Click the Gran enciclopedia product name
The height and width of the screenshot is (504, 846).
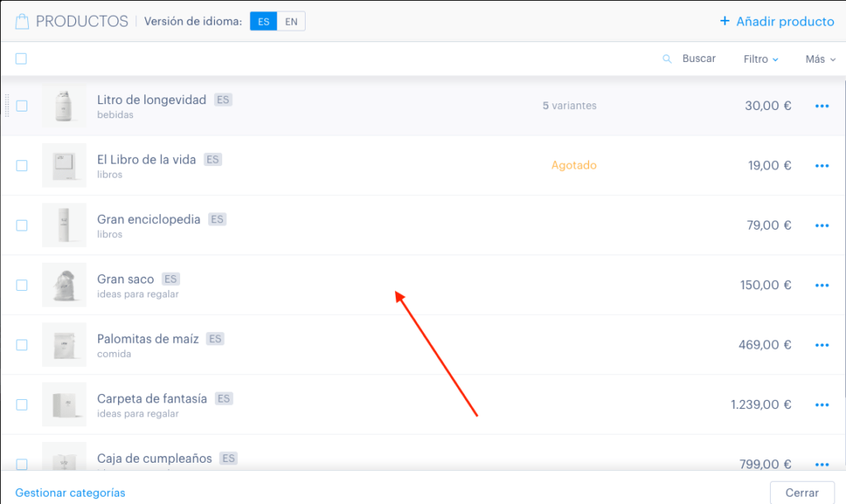149,220
